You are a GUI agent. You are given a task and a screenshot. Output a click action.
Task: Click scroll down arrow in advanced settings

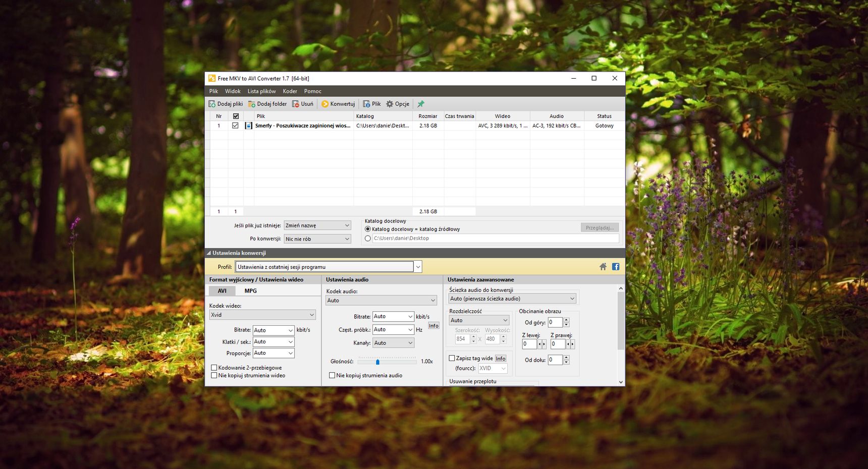pos(621,382)
